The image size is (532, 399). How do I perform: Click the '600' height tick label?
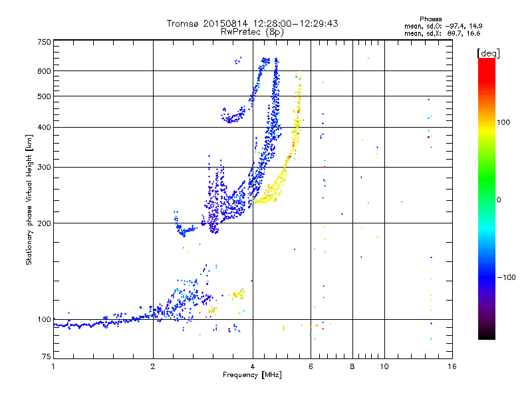[44, 71]
